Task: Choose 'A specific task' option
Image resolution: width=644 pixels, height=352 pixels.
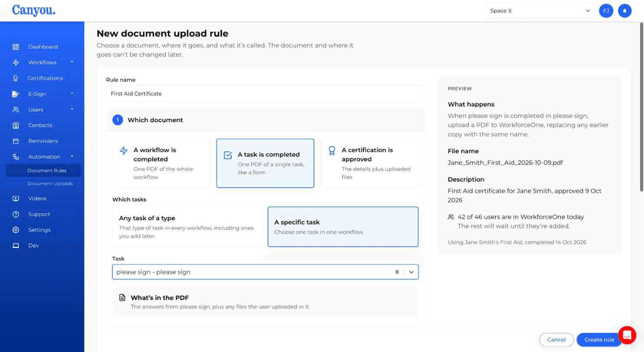Action: pyautogui.click(x=343, y=227)
